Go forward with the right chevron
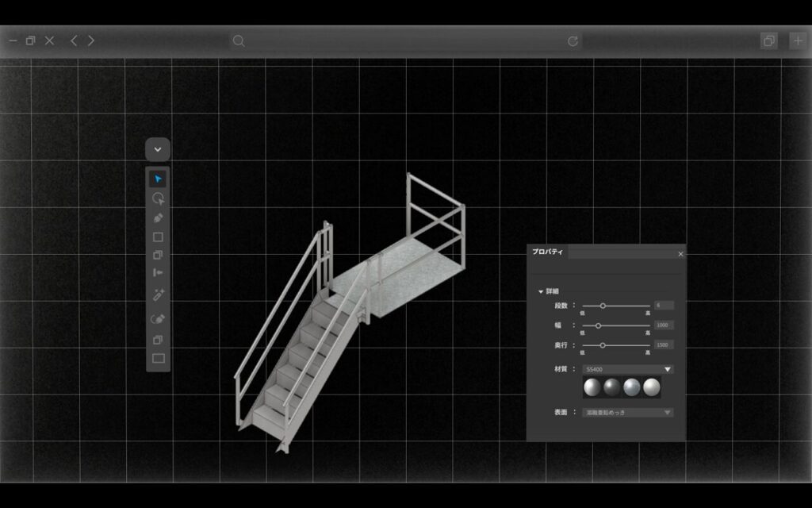The width and height of the screenshot is (812, 508). pyautogui.click(x=91, y=40)
